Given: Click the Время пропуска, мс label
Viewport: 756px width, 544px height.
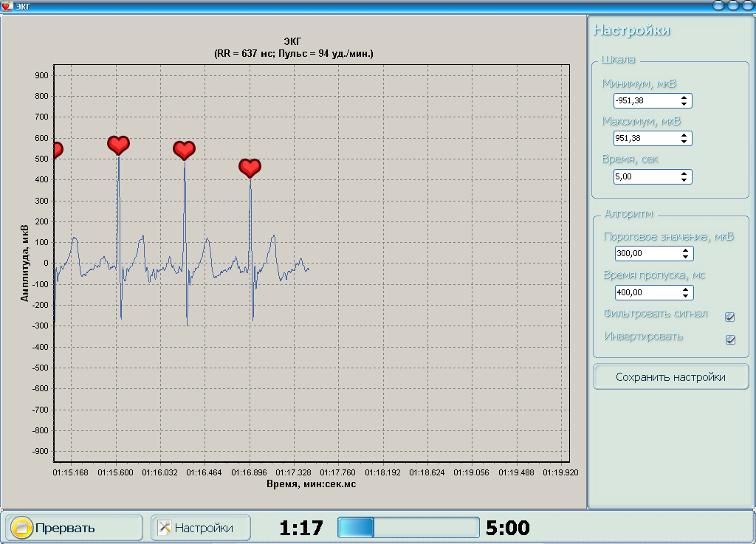Looking at the screenshot, I should coord(654,275).
